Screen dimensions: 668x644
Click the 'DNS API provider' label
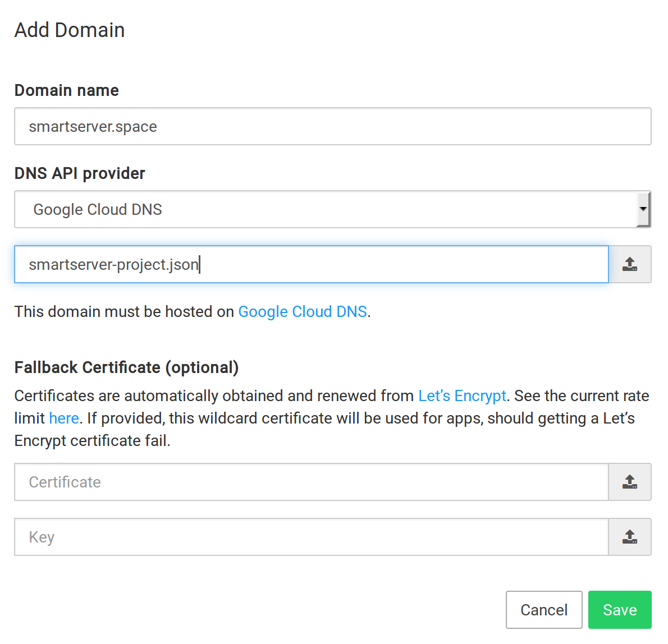[x=80, y=173]
